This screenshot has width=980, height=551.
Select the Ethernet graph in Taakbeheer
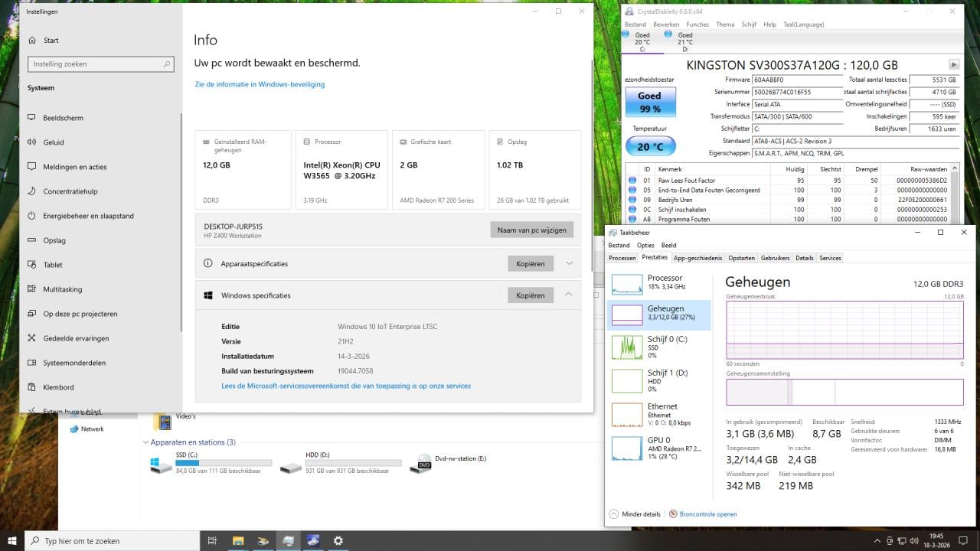[659, 413]
